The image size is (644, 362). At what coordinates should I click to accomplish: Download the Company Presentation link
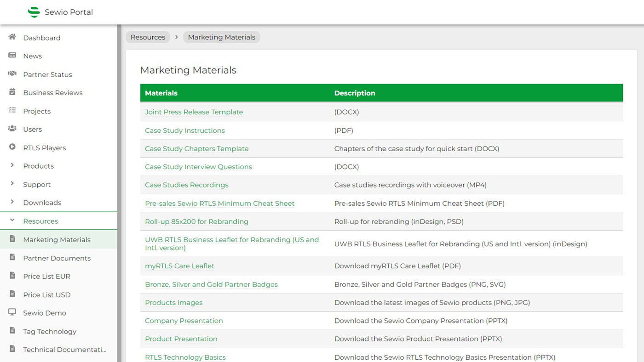[x=184, y=321]
